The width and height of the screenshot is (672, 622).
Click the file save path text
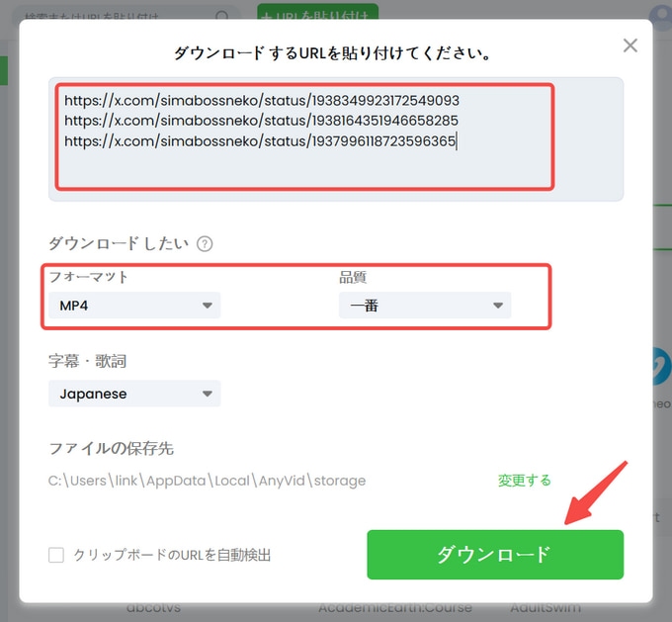tap(207, 481)
